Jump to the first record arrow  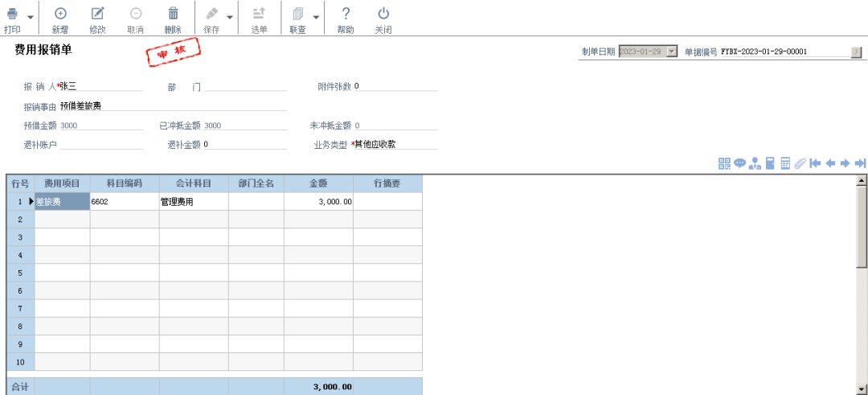coord(815,163)
